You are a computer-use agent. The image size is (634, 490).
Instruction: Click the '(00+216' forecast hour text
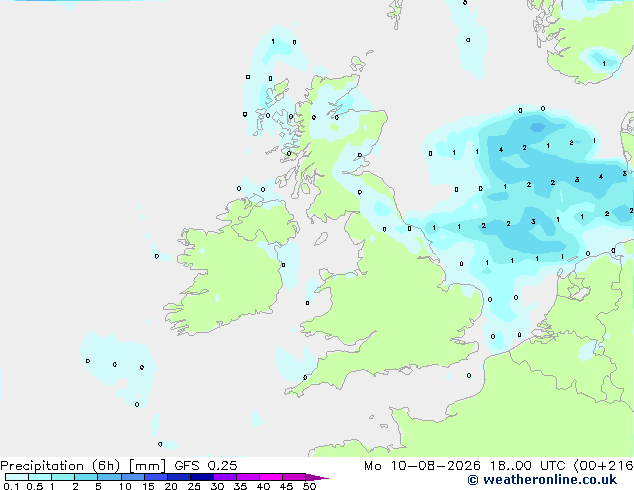tap(604, 466)
